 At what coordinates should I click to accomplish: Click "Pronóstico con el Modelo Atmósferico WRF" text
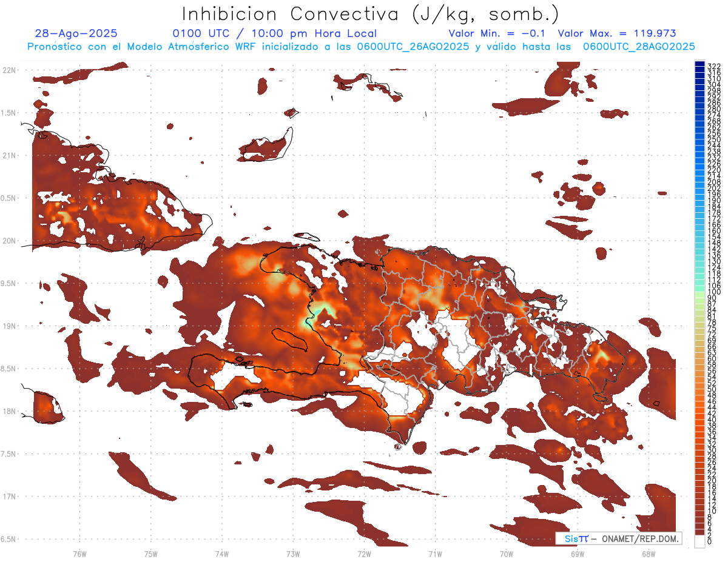tap(142, 46)
